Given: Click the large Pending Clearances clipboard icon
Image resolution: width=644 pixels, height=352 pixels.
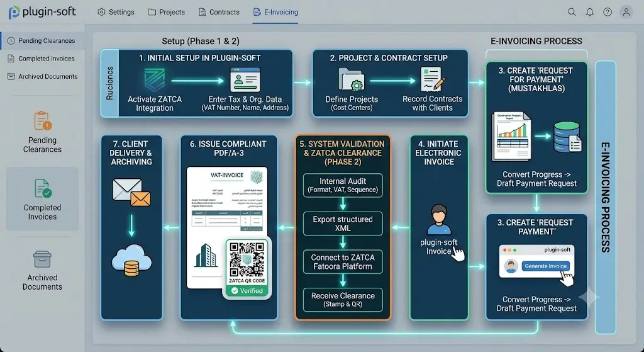Looking at the screenshot, I should [x=42, y=121].
